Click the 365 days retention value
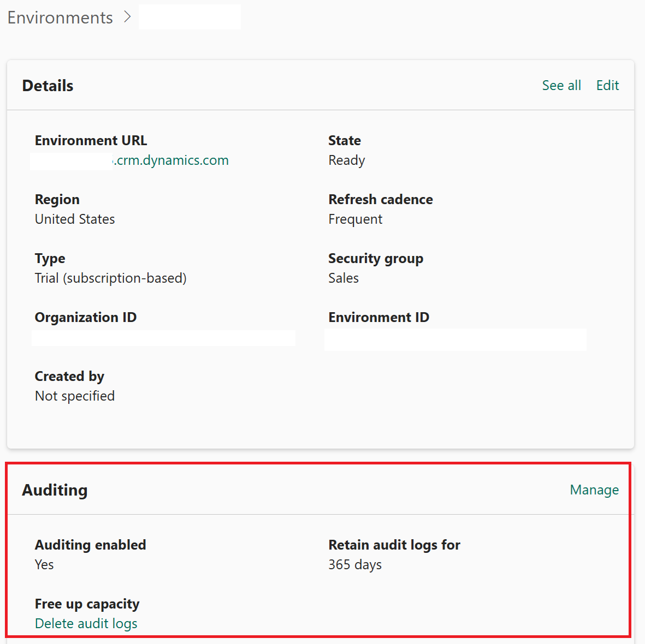Screen dimensions: 645x644 click(355, 565)
